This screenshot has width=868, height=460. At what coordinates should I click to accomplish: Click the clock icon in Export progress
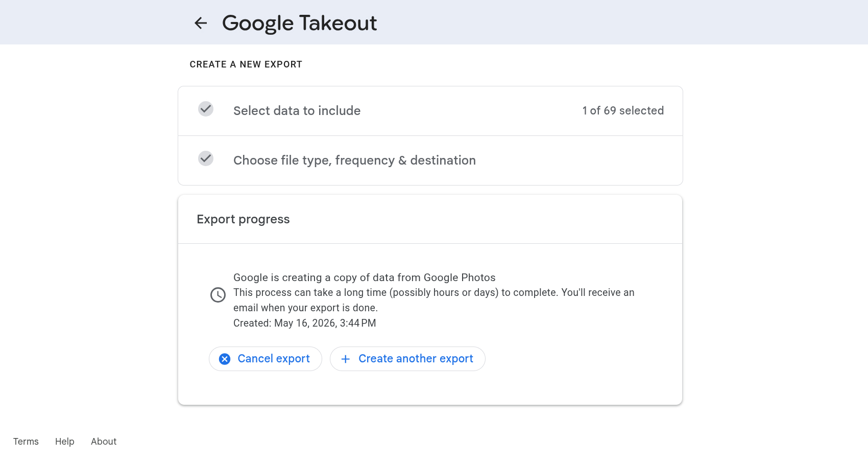pos(218,295)
